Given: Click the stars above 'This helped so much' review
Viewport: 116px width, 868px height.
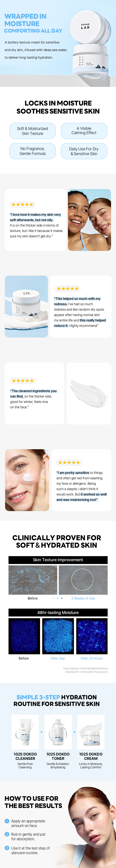Looking at the screenshot, I should click(x=68, y=288).
